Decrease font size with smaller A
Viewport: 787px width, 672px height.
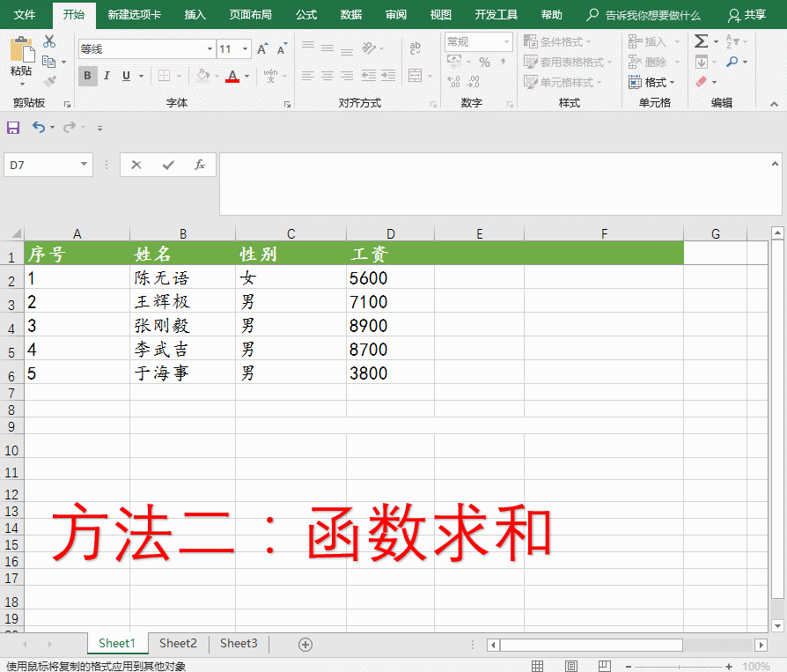click(x=282, y=48)
